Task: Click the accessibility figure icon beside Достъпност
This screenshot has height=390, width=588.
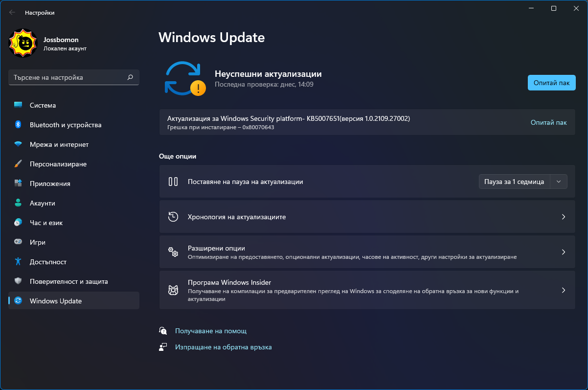Action: coord(18,262)
